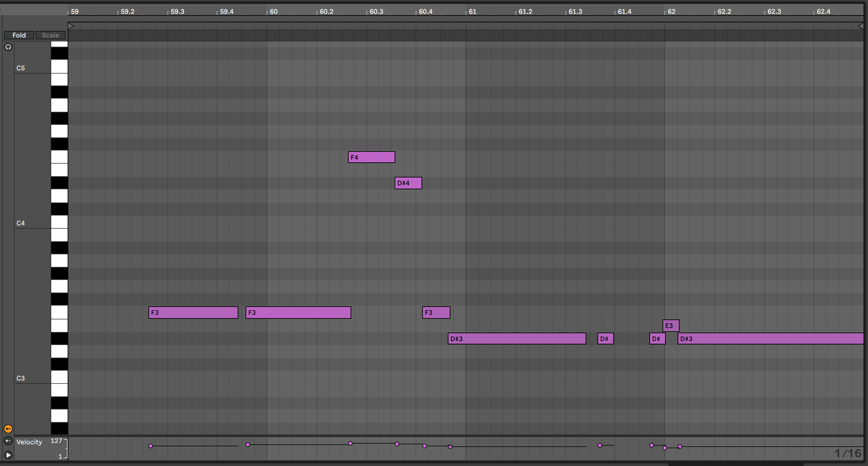Click the loop end marker triangle

point(860,26)
